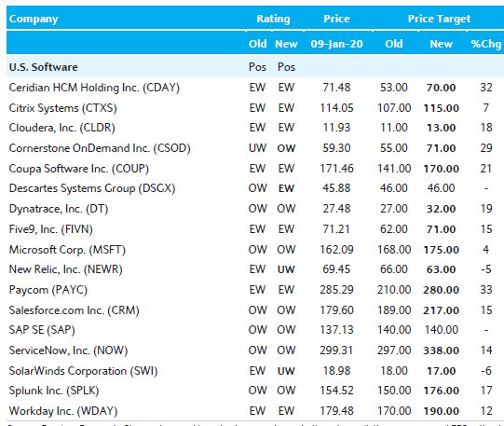
Task: Click Workday Inc. (WDAY)
Action: pos(63,411)
